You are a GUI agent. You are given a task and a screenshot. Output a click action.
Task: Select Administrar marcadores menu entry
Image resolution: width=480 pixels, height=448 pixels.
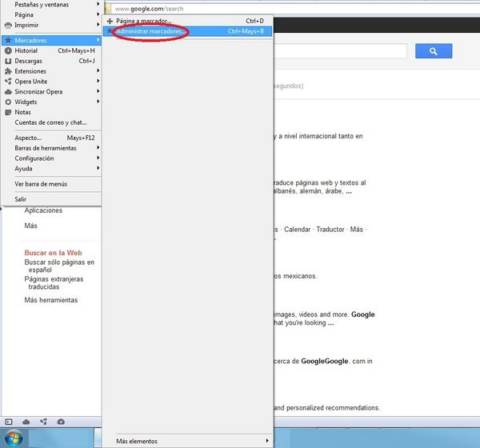pos(150,31)
